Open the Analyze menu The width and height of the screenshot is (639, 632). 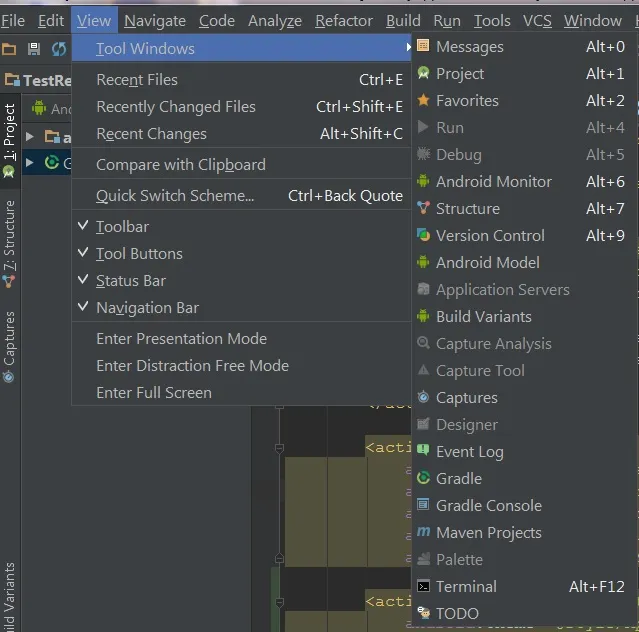pos(275,20)
